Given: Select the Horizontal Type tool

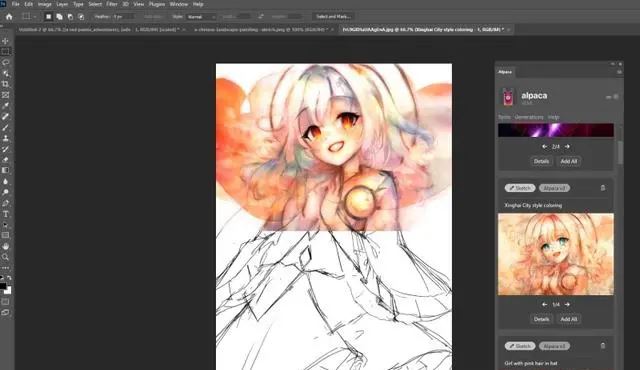Looking at the screenshot, I should pos(5,214).
